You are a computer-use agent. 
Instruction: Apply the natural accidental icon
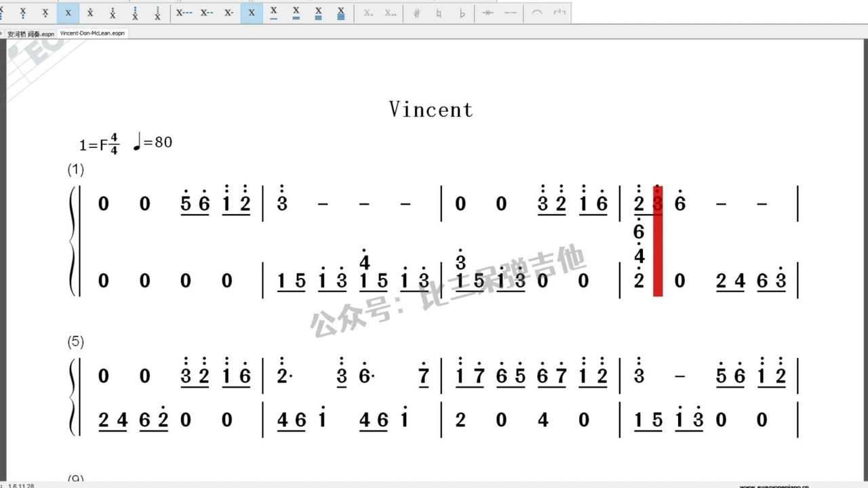click(439, 13)
